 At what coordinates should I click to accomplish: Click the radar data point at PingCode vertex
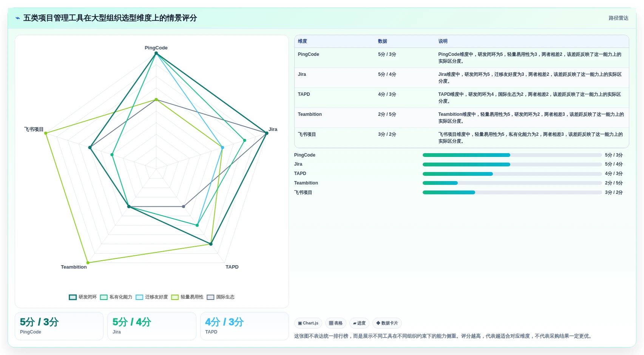pyautogui.click(x=156, y=53)
